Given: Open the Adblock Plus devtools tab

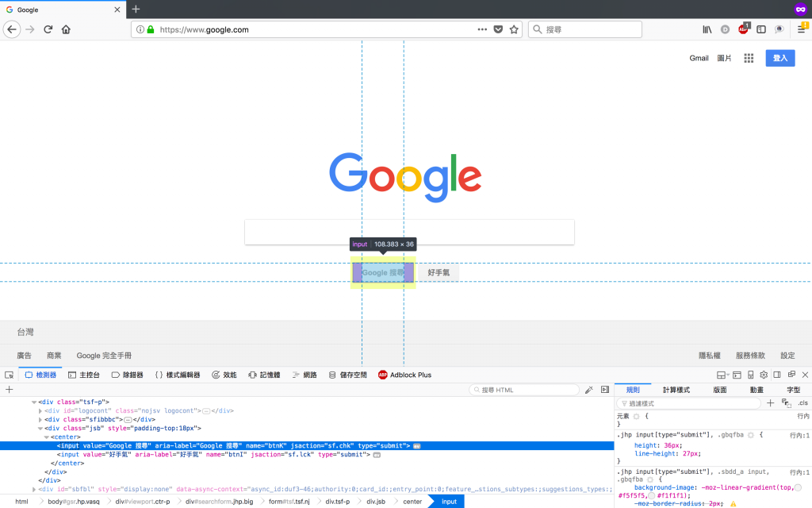Looking at the screenshot, I should [405, 375].
